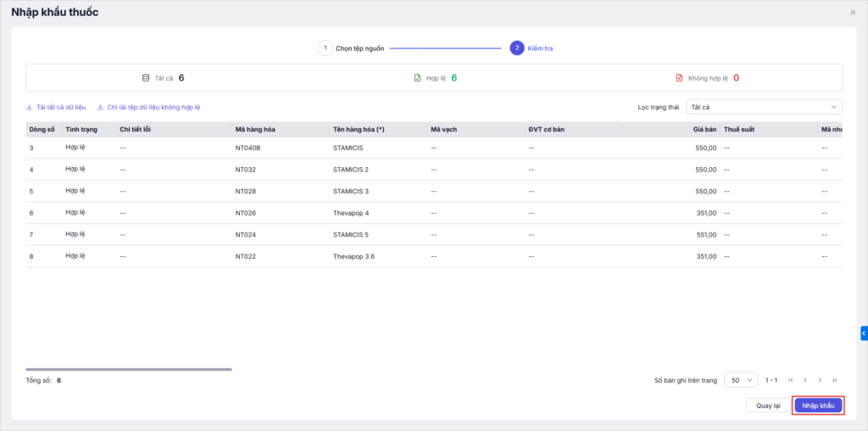Click the Tải tất cả dữ liệu download link

tap(56, 108)
